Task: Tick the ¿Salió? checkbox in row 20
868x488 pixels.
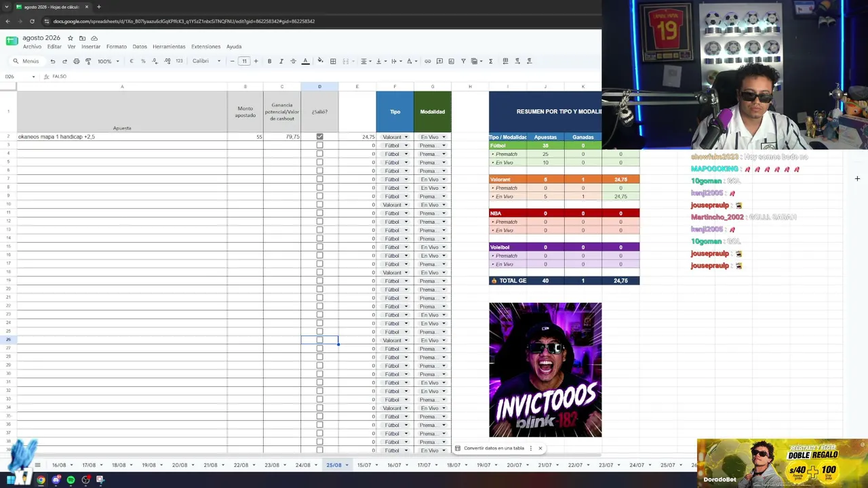Action: tap(319, 289)
